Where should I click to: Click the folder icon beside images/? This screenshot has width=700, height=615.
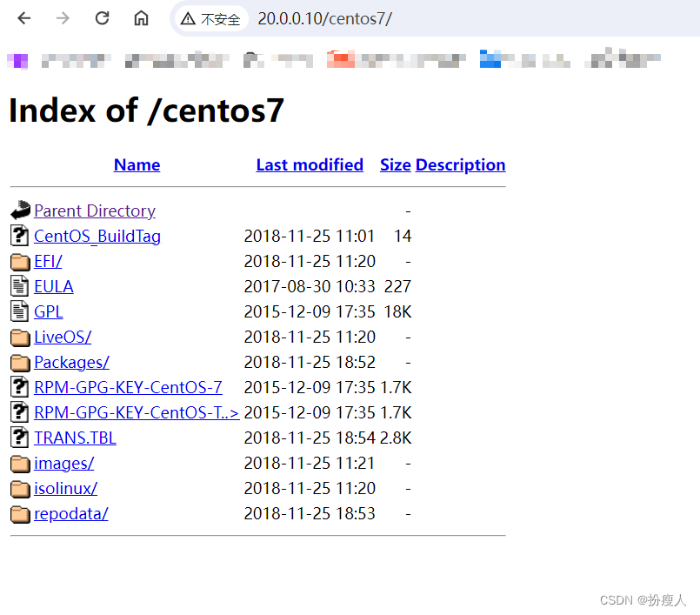pyautogui.click(x=20, y=464)
